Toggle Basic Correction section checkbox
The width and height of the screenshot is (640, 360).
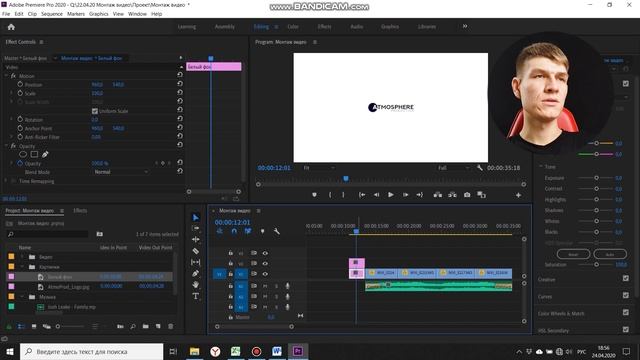click(x=626, y=84)
